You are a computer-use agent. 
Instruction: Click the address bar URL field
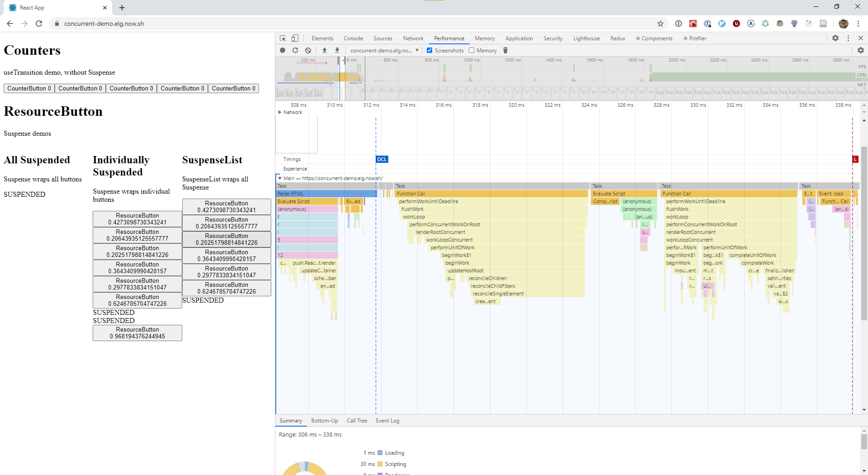point(353,24)
